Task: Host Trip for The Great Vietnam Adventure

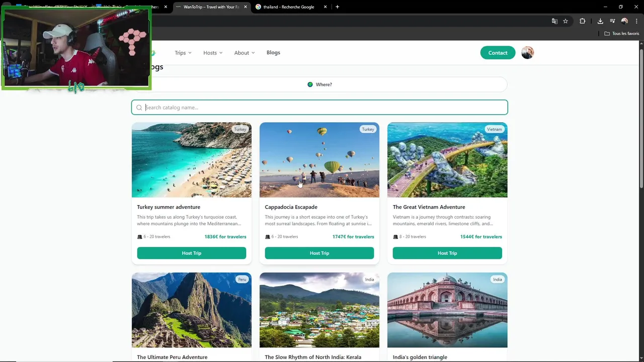Action: [447, 253]
